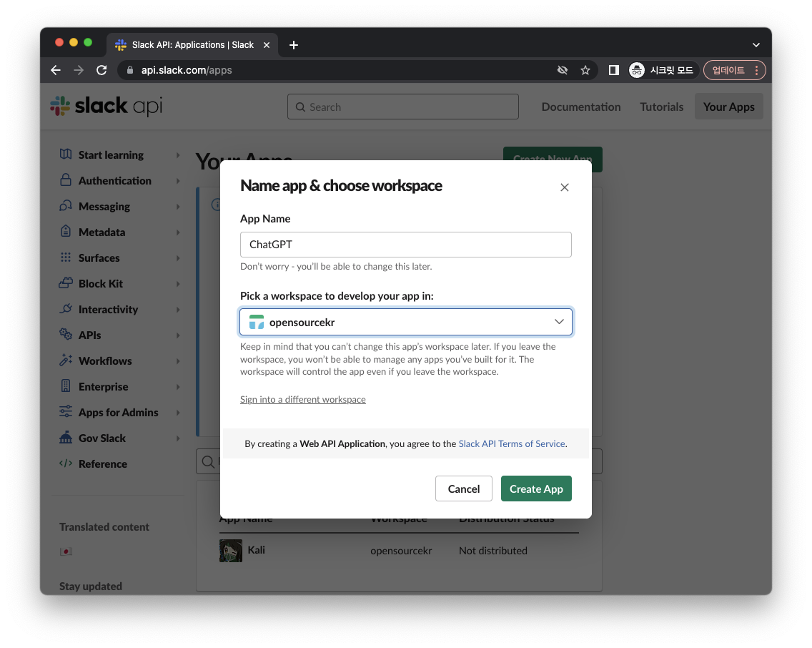Open the browser three-dot menu
The image size is (812, 648).
756,70
